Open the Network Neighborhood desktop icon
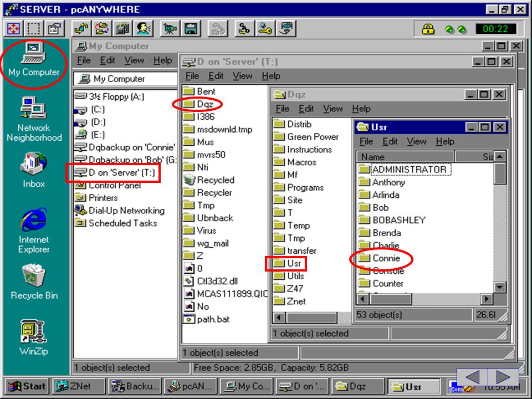Image resolution: width=532 pixels, height=399 pixels. (34, 119)
